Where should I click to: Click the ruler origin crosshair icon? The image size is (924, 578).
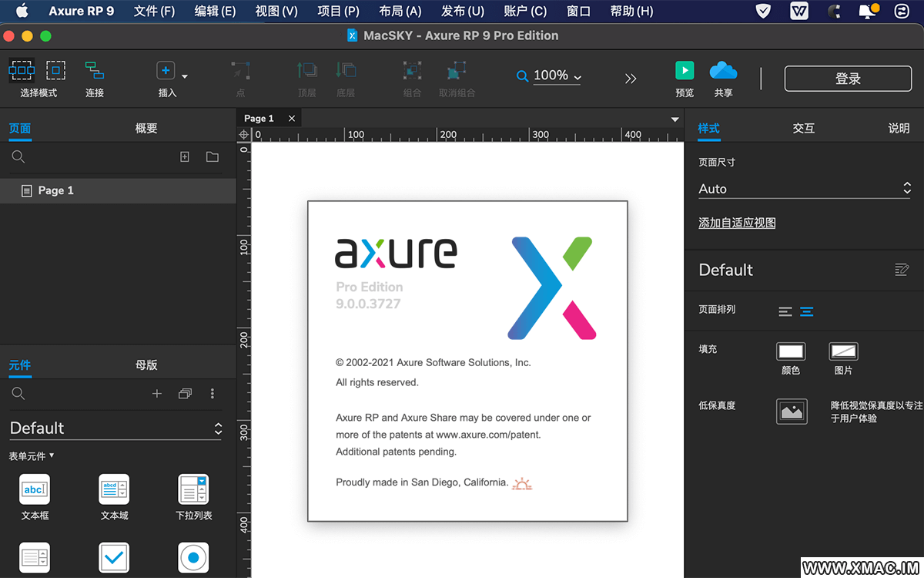click(x=244, y=135)
